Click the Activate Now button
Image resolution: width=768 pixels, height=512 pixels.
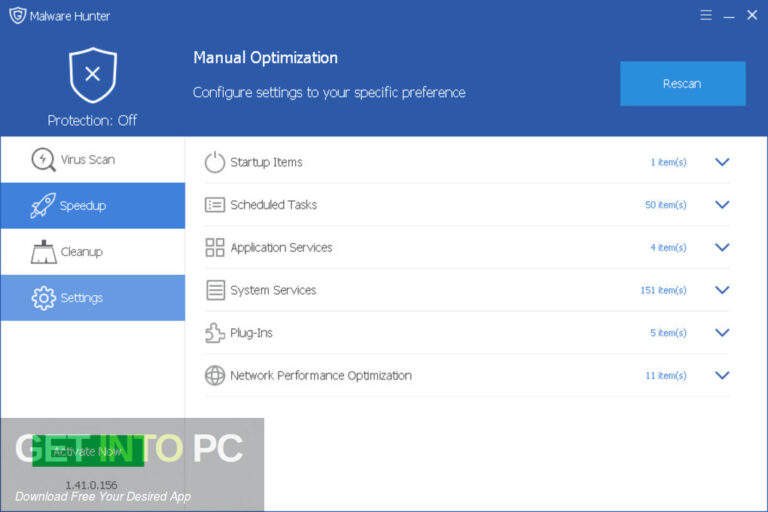pos(88,451)
